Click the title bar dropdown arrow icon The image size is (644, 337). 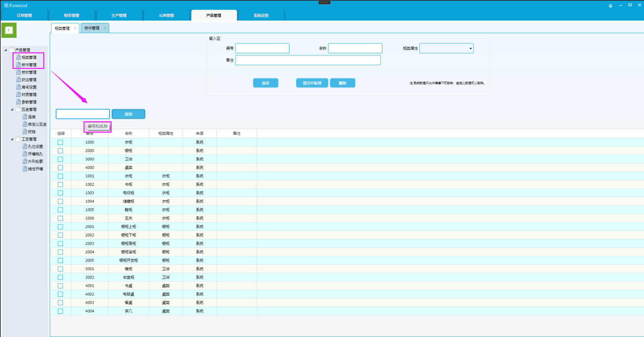(610, 6)
